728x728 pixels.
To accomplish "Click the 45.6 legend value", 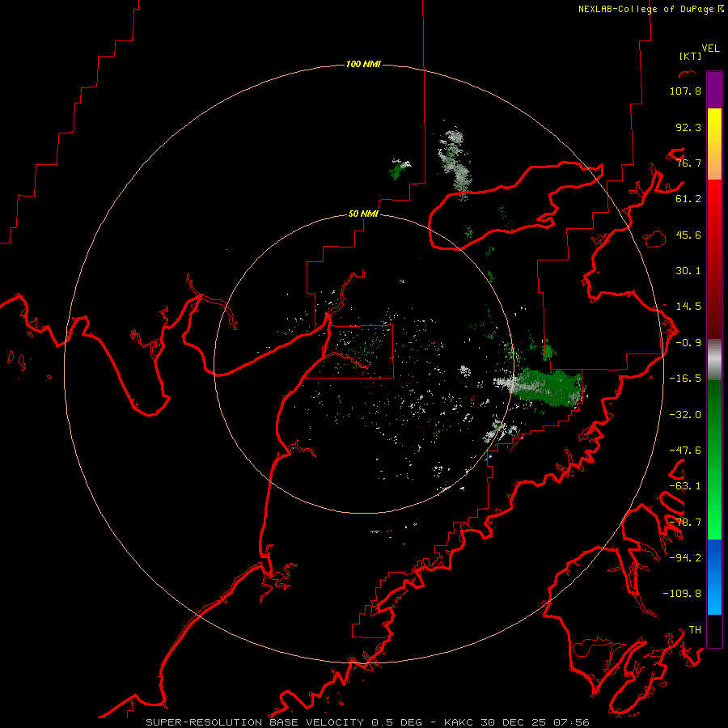I will pos(688,235).
